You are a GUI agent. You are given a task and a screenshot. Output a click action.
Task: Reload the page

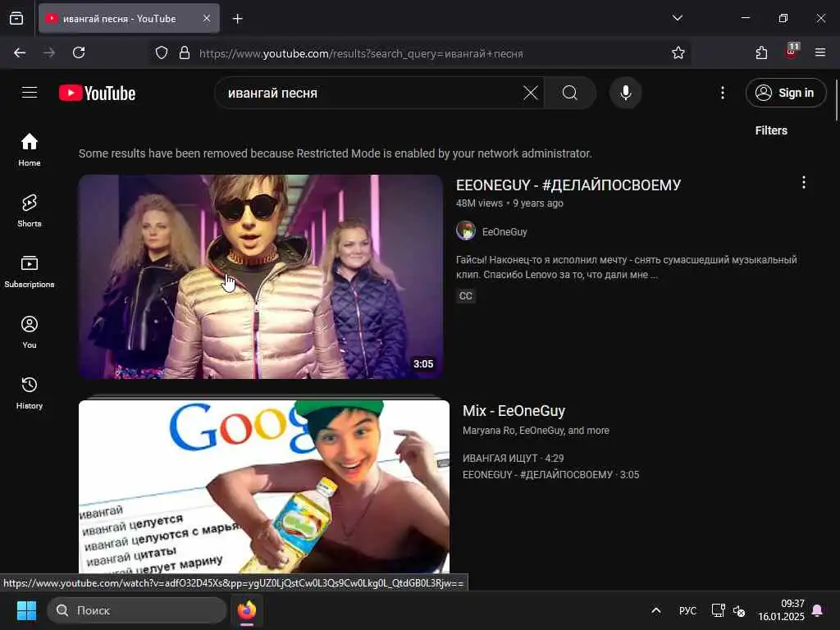pyautogui.click(x=79, y=52)
